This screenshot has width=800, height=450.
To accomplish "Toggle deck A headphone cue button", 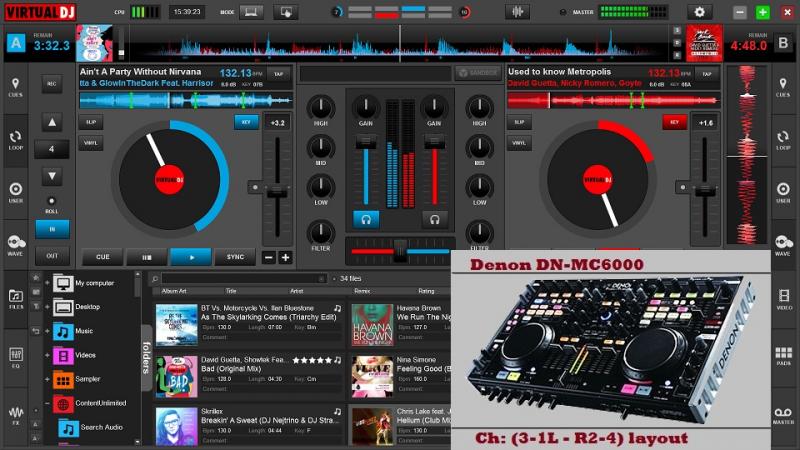I will 366,219.
